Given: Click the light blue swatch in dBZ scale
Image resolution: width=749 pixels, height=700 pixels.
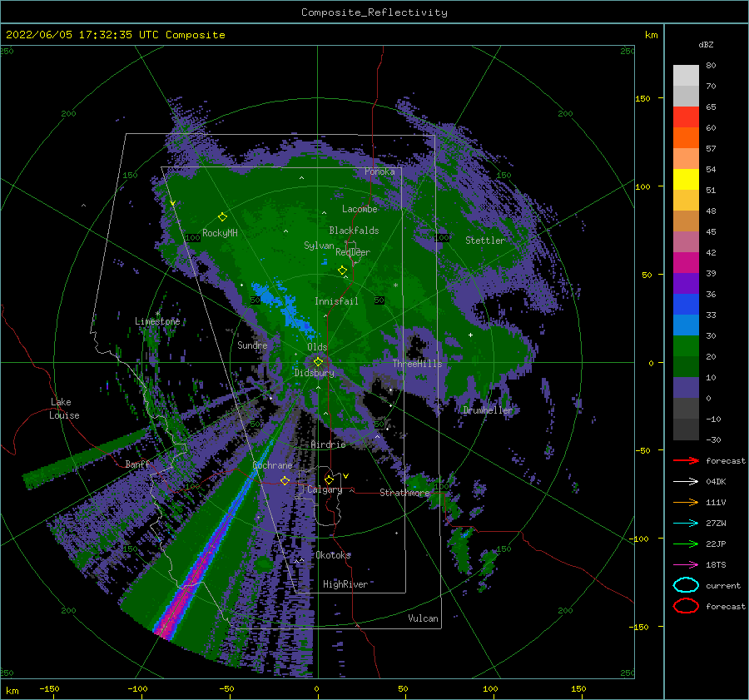Looking at the screenshot, I should [686, 325].
